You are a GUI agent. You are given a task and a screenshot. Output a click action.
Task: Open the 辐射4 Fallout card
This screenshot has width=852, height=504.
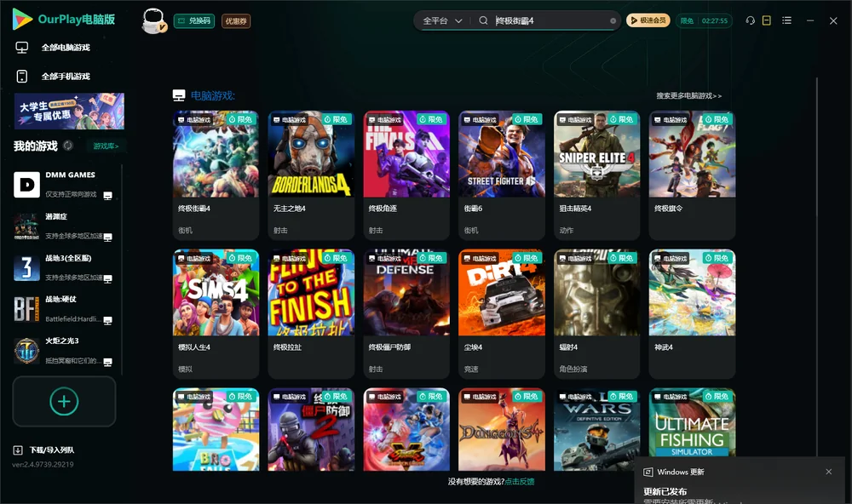coord(597,314)
